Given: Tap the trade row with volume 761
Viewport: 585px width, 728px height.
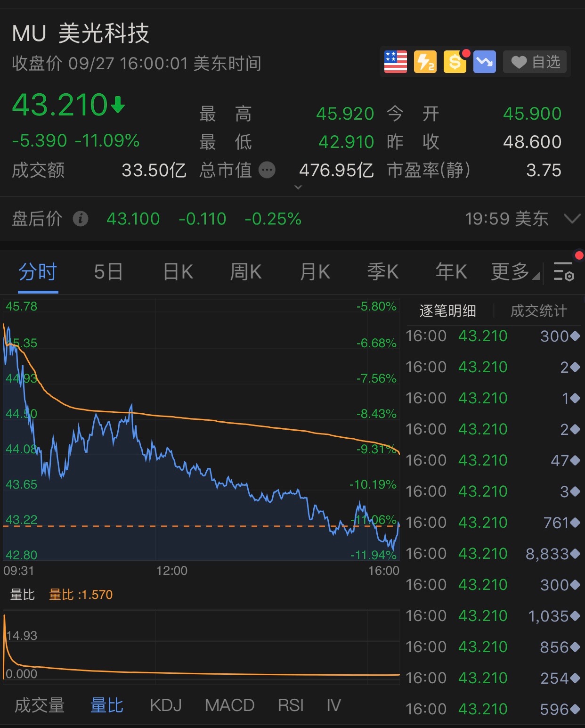Looking at the screenshot, I should pyautogui.click(x=493, y=523).
